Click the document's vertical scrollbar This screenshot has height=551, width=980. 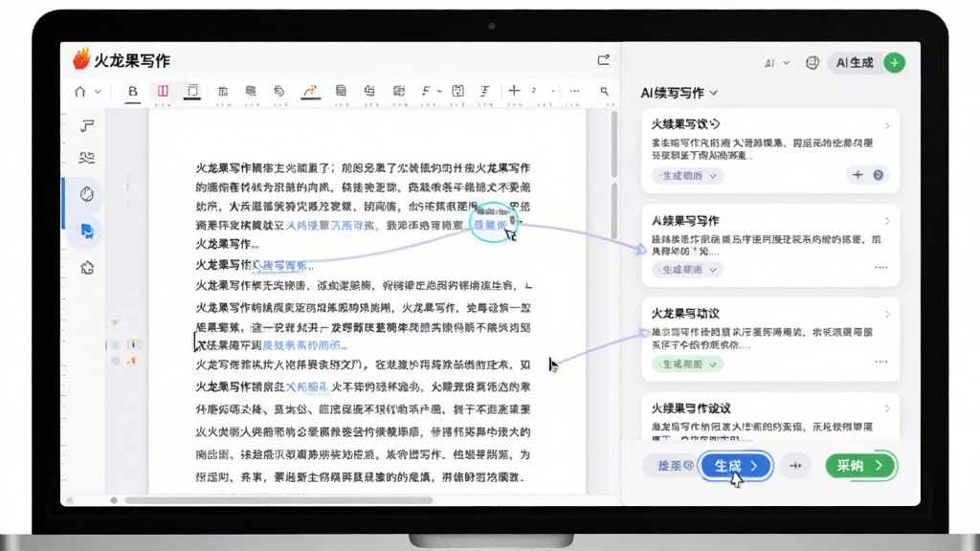pos(614,175)
